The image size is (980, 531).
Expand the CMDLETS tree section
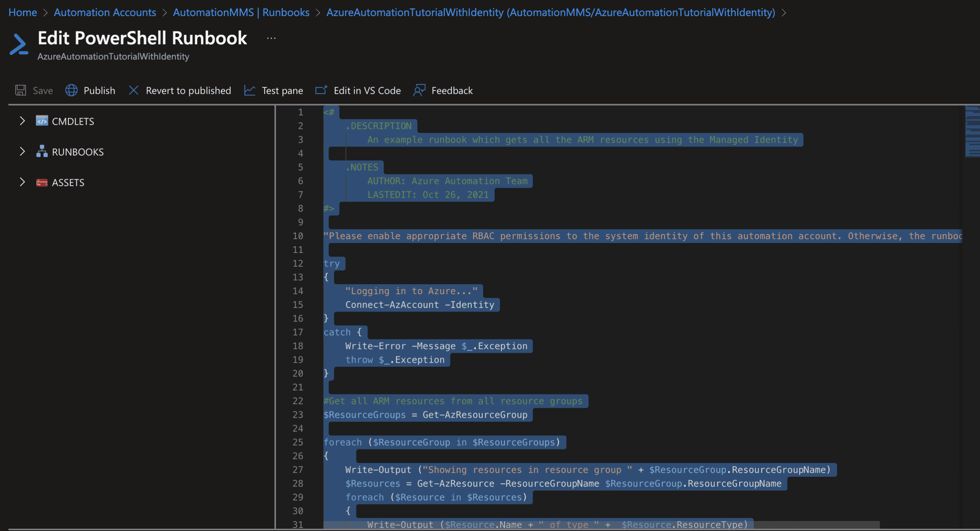click(22, 121)
